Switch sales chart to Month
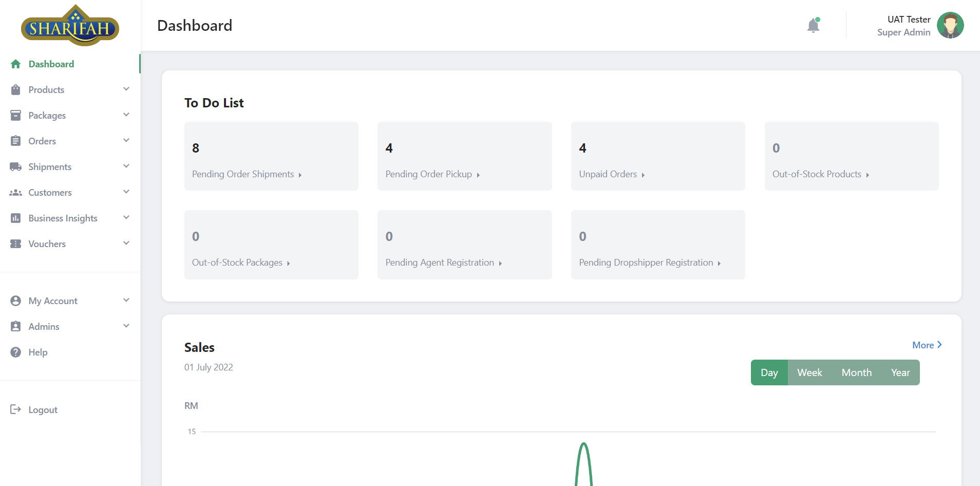Viewport: 980px width, 486px height. point(856,372)
